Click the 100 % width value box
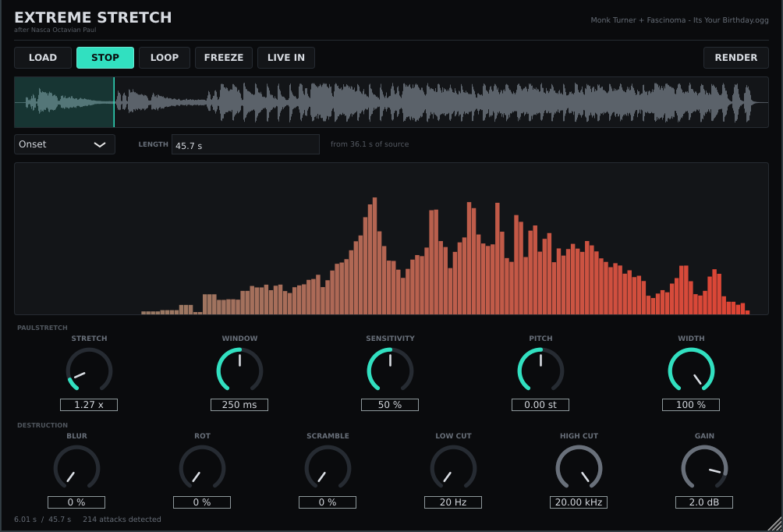Image resolution: width=783 pixels, height=532 pixels. point(691,405)
